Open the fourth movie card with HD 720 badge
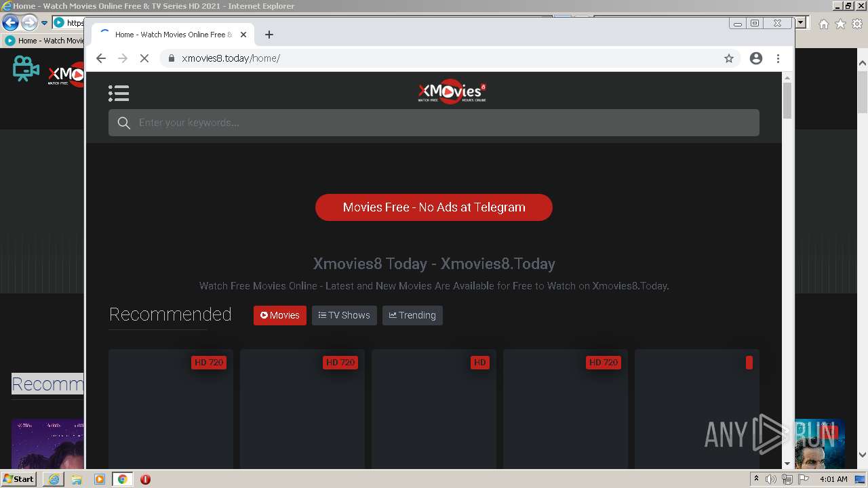 pos(566,409)
